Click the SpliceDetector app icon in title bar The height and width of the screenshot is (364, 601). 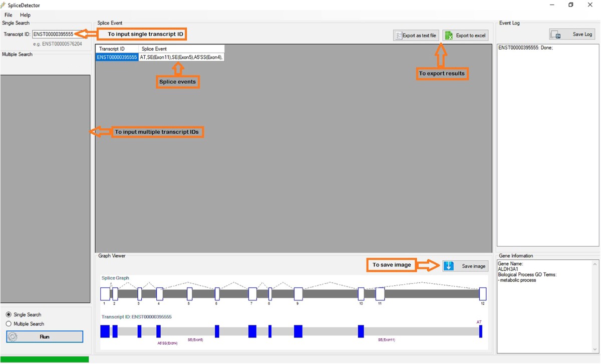(4, 5)
